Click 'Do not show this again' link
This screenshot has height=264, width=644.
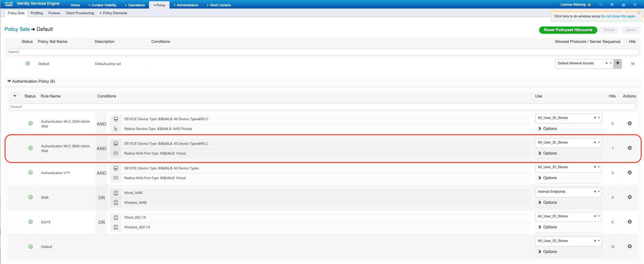618,16
